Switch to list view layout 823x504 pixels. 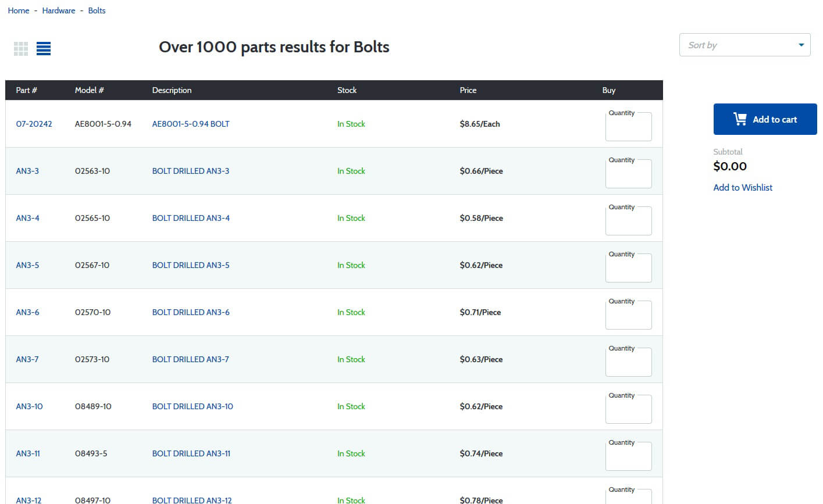[44, 49]
